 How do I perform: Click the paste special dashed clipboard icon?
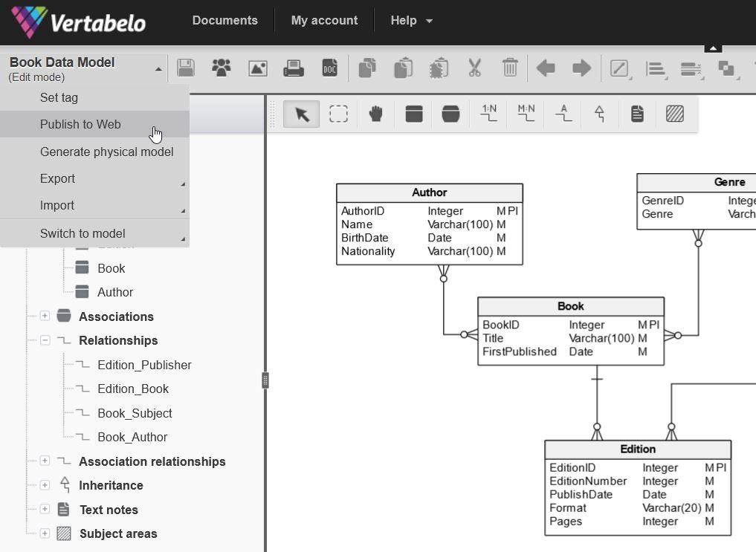439,68
